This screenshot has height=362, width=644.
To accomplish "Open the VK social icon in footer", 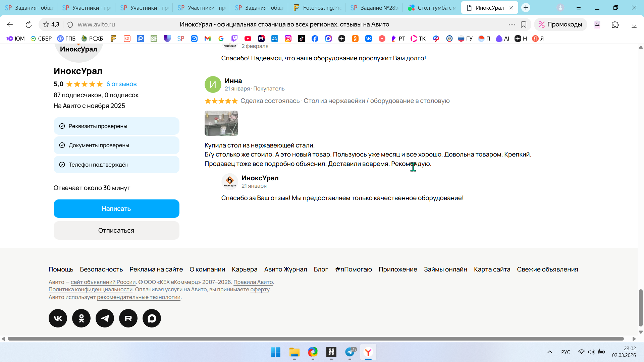I will coord(58,318).
